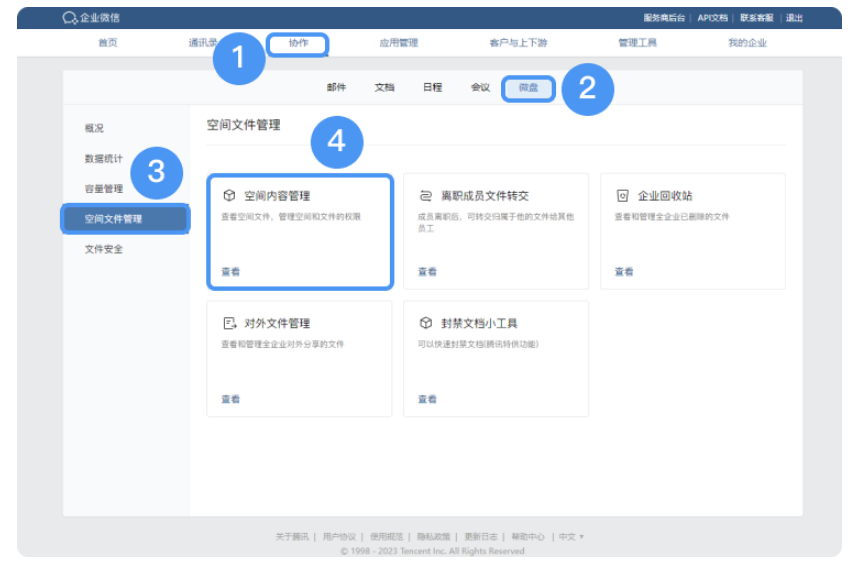This screenshot has height=564, width=848.
Task: Click the 离职成员文件转交 transfer icon
Action: (425, 196)
